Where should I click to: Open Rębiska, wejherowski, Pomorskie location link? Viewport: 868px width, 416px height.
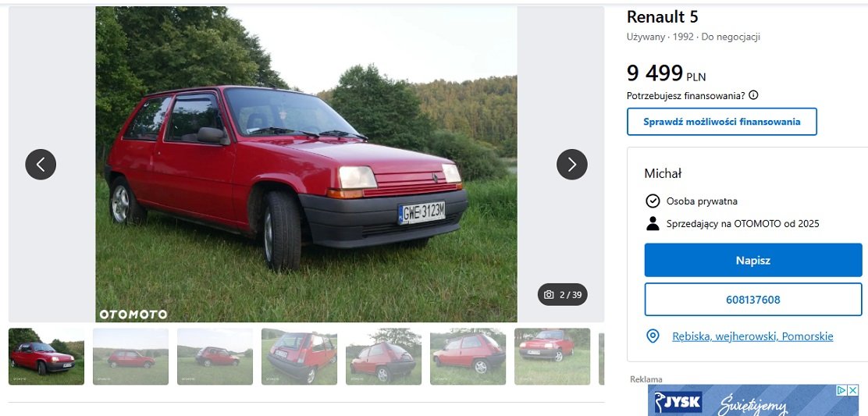752,336
